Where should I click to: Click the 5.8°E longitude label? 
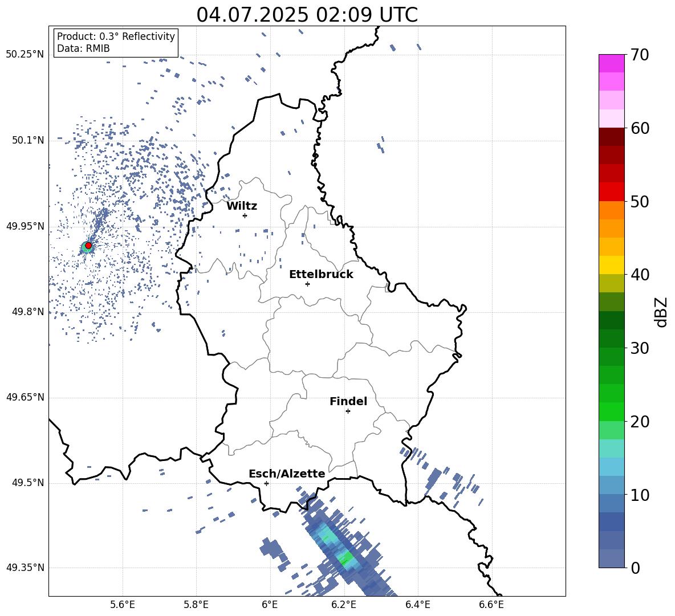click(196, 605)
